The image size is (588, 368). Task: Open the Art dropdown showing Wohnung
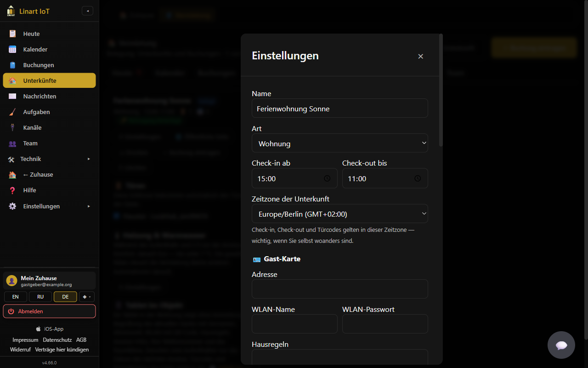pos(340,143)
